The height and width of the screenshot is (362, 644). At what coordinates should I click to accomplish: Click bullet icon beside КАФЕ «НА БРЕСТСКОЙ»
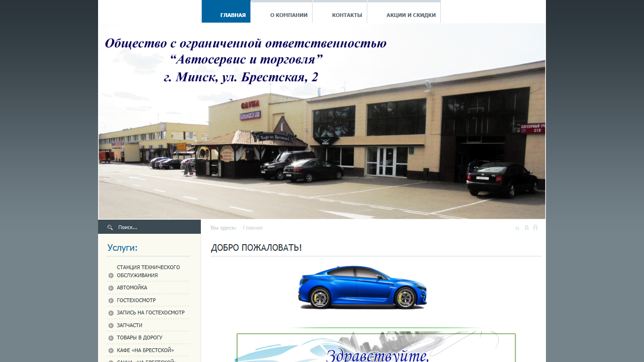[x=111, y=351]
